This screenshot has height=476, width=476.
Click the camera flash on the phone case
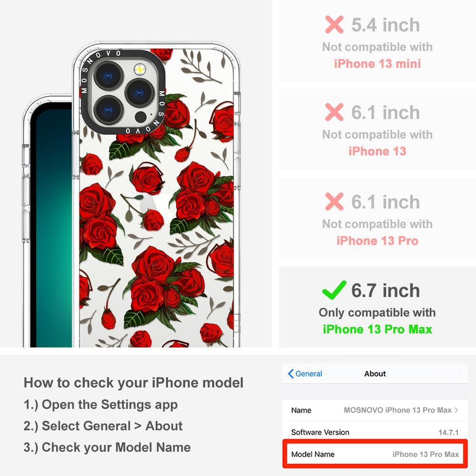click(x=139, y=70)
